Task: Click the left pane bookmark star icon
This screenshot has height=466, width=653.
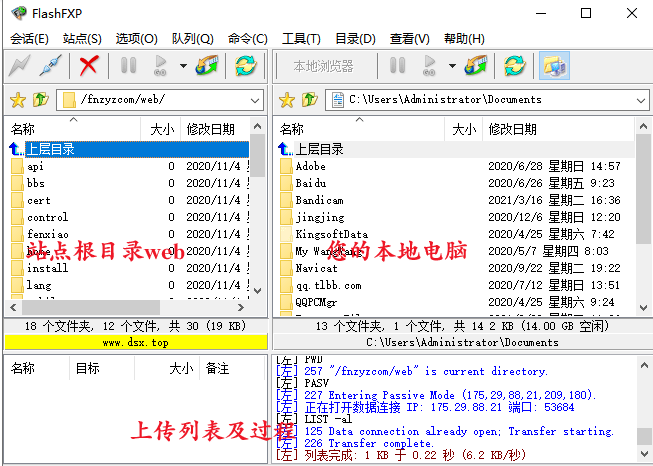Action: [17, 99]
